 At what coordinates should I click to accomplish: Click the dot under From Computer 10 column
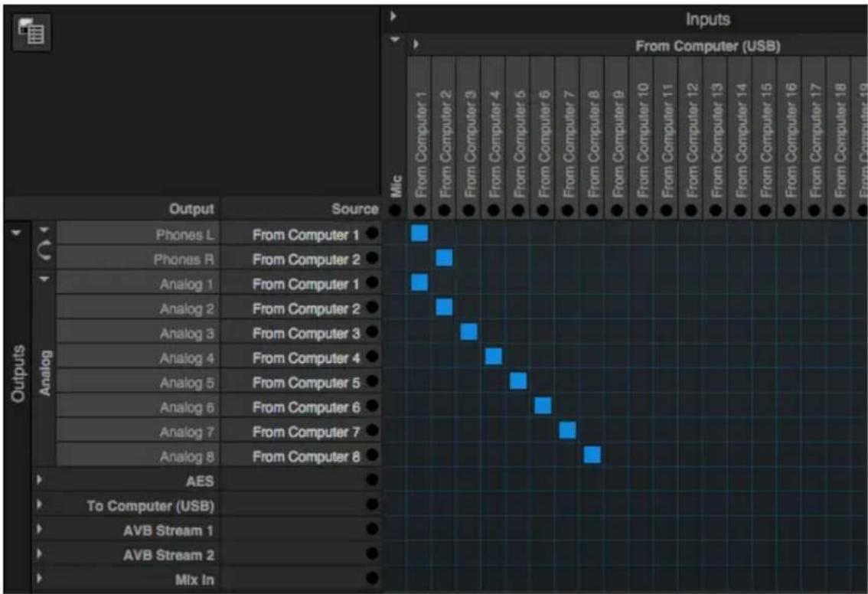tap(641, 210)
